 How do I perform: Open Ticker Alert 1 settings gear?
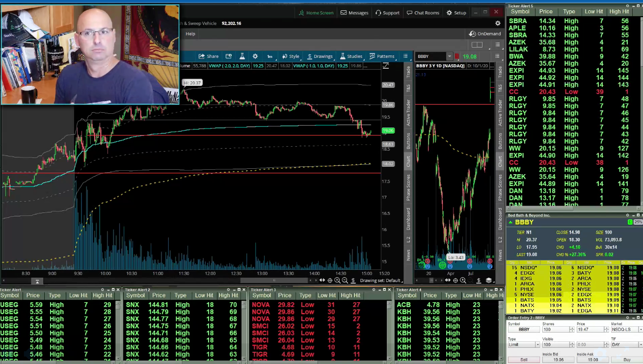pyautogui.click(x=103, y=289)
